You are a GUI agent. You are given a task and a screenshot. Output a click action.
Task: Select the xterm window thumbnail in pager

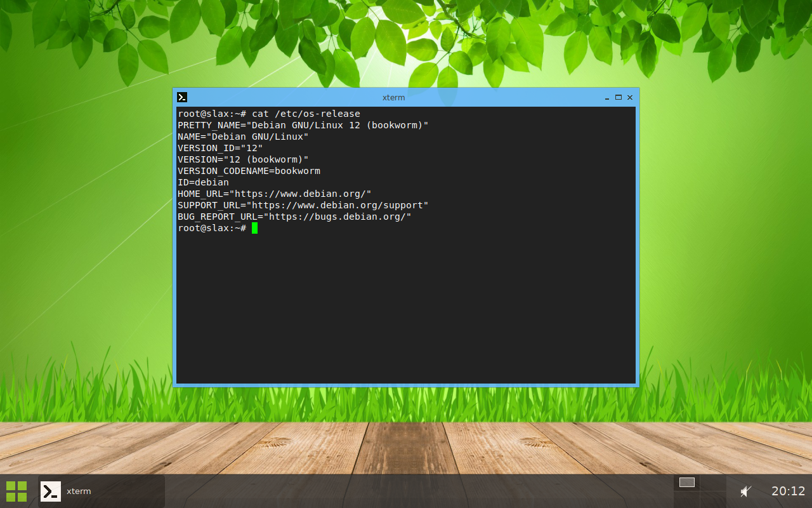click(x=687, y=483)
